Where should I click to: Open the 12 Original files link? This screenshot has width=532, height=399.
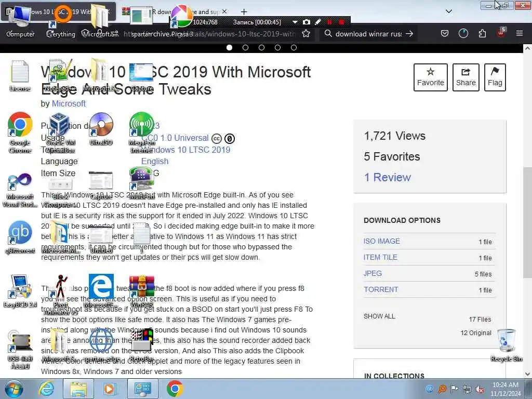[476, 333]
